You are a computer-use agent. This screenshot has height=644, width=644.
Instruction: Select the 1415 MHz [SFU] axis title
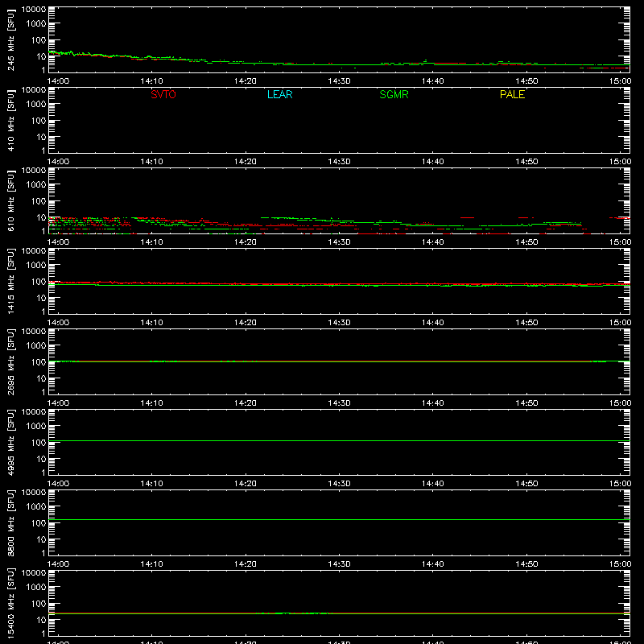[11, 281]
